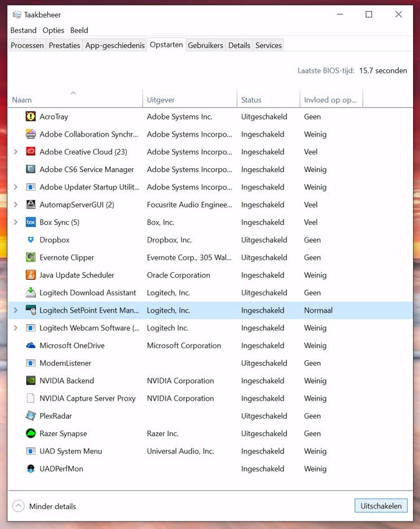This screenshot has height=529, width=420.
Task: Click the PlexRadar icon
Action: [31, 416]
